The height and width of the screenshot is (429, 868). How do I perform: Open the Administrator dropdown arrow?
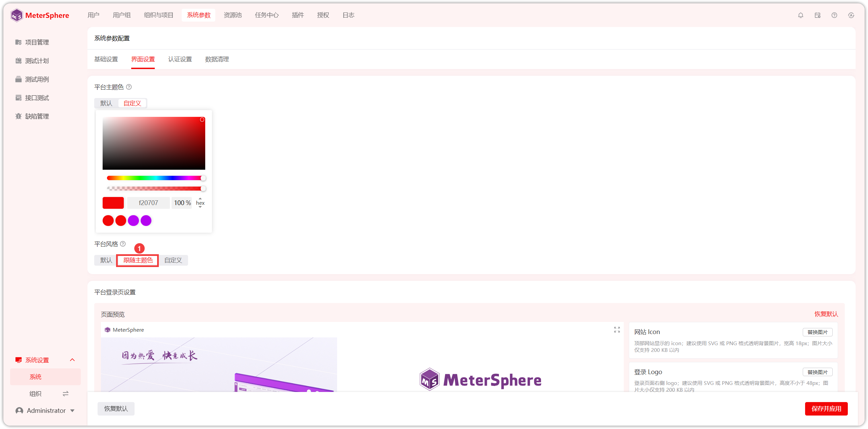(x=72, y=410)
